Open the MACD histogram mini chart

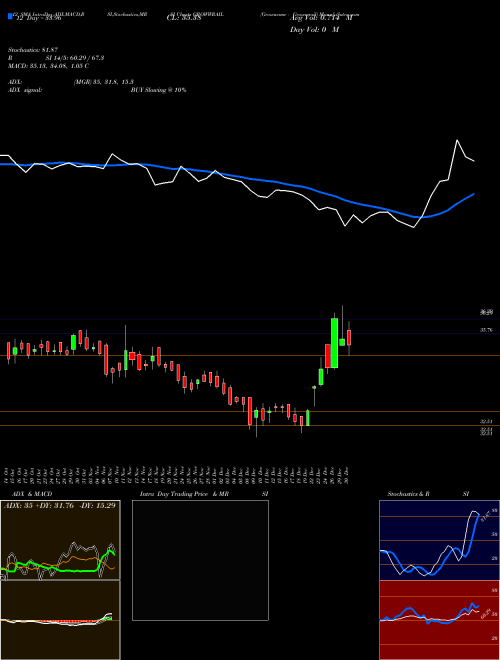pos(60,620)
